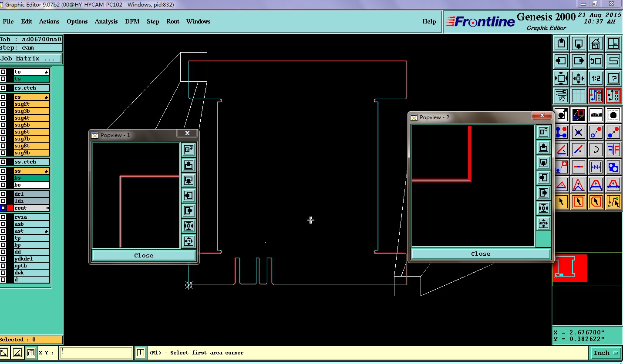The image size is (623, 364).
Task: Toggle the checkbox for layer npth
Action: (3, 266)
